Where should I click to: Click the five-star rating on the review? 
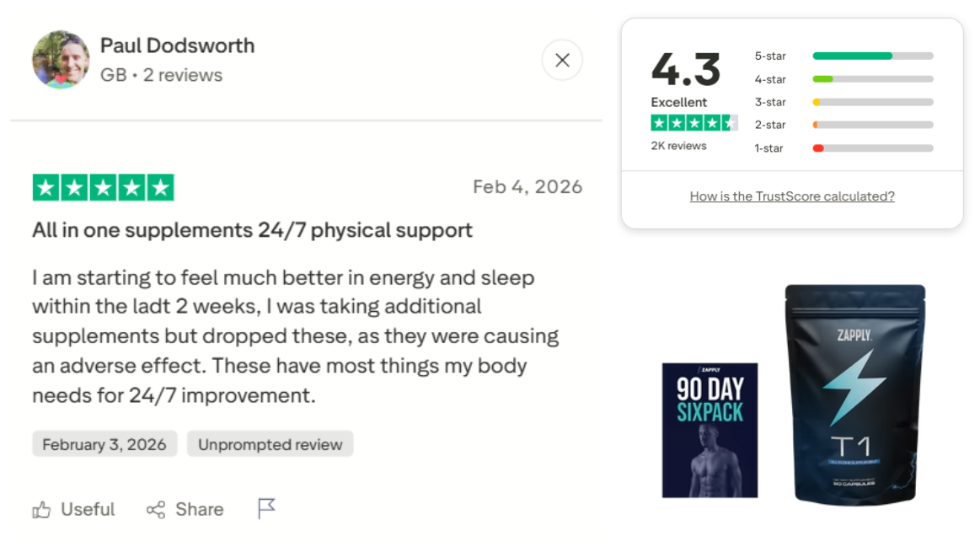click(x=103, y=187)
